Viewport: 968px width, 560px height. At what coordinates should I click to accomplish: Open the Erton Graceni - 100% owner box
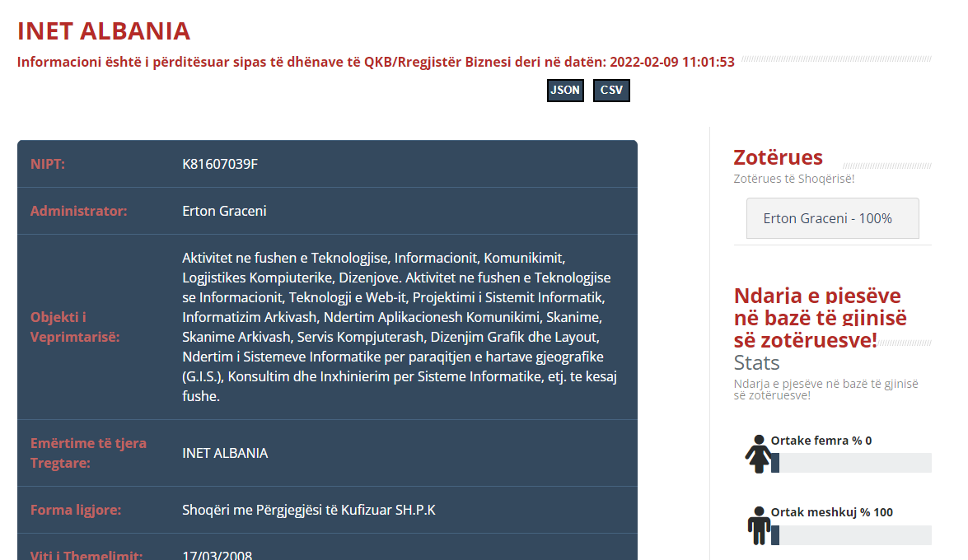(832, 218)
